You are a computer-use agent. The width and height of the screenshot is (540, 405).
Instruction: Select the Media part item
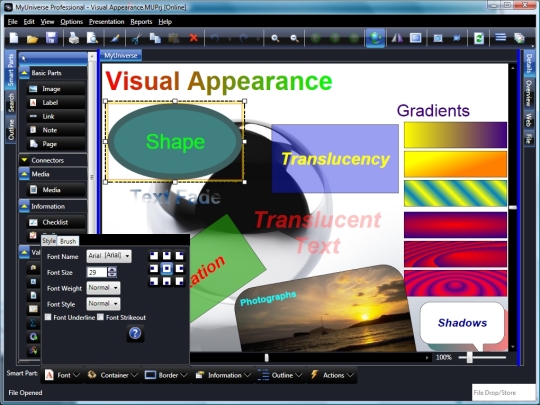click(56, 190)
